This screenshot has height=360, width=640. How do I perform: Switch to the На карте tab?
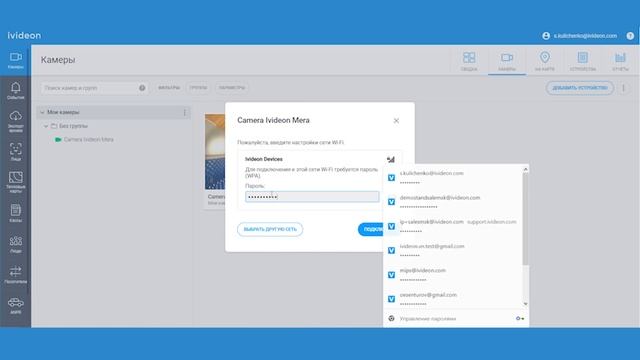tap(544, 61)
